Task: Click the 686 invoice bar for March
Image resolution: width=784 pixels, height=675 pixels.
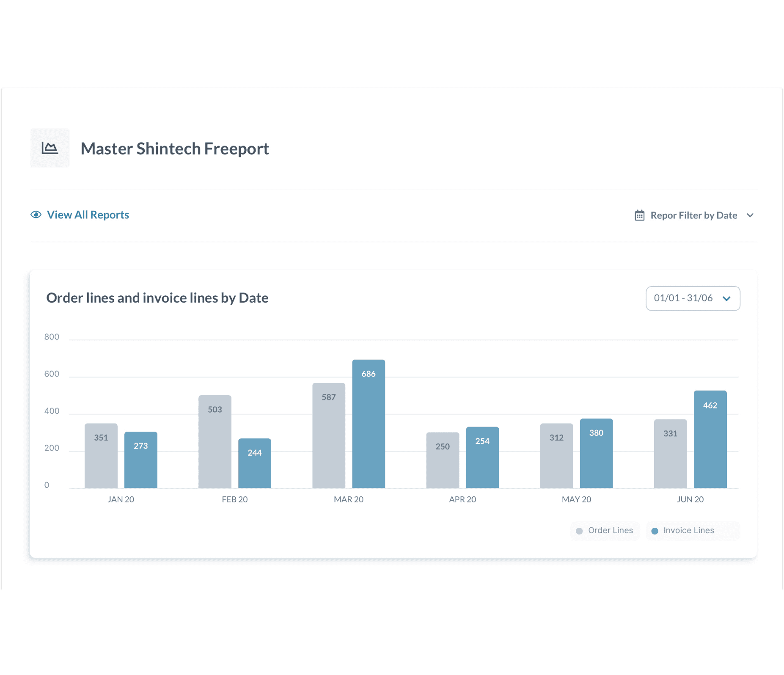Action: [x=368, y=424]
